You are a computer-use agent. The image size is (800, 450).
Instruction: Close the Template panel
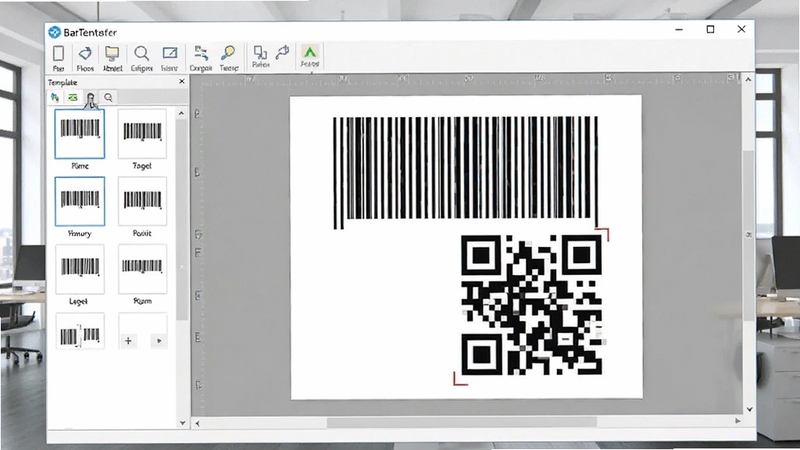182,81
